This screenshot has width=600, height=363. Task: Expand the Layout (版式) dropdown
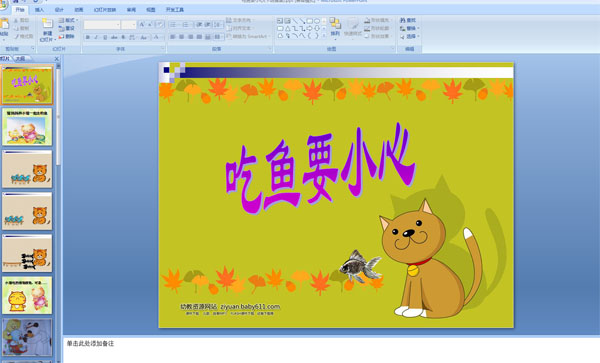pos(68,20)
